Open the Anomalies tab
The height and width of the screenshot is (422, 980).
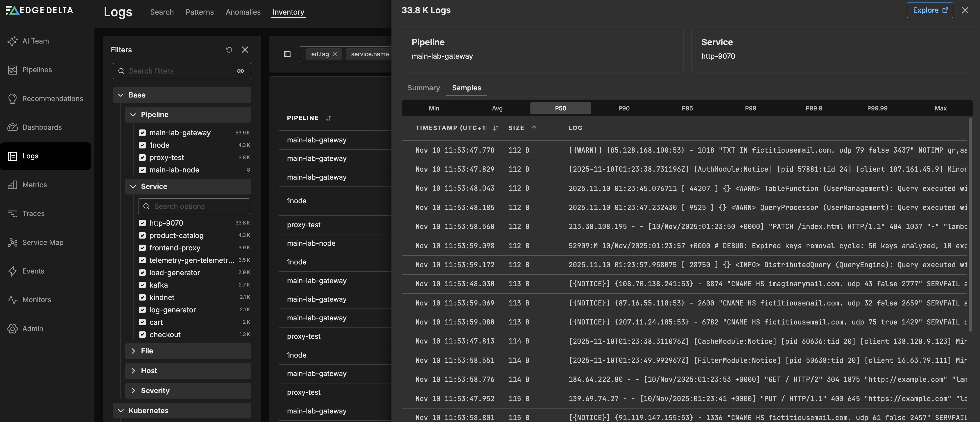click(243, 12)
